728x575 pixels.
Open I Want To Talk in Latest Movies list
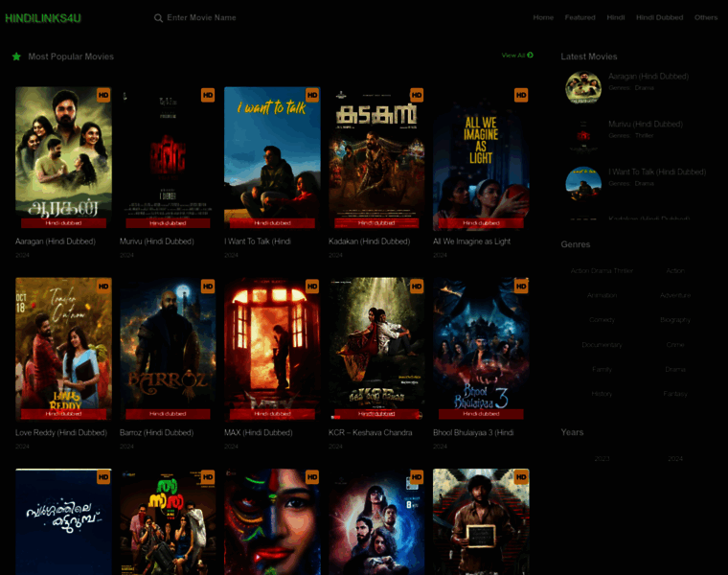tap(657, 172)
